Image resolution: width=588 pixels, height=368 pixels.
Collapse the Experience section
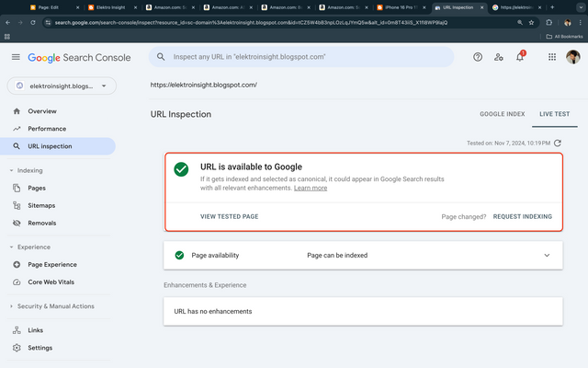point(30,247)
